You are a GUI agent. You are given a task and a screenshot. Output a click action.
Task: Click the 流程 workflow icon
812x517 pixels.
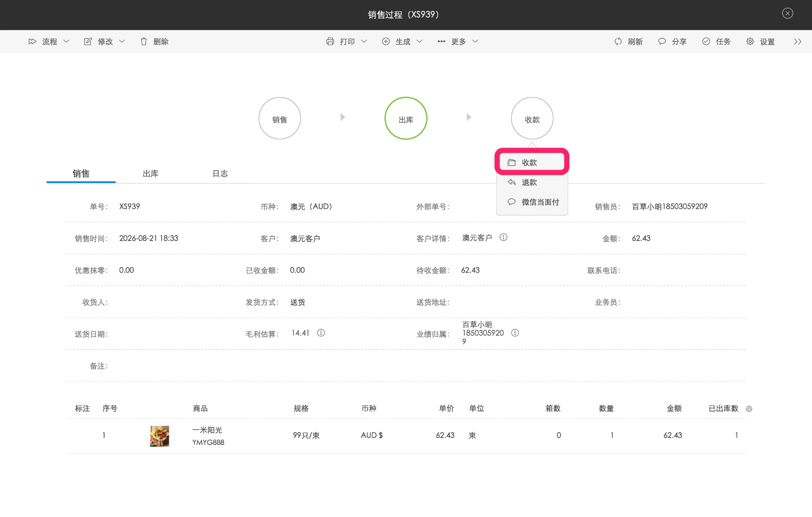[32, 41]
